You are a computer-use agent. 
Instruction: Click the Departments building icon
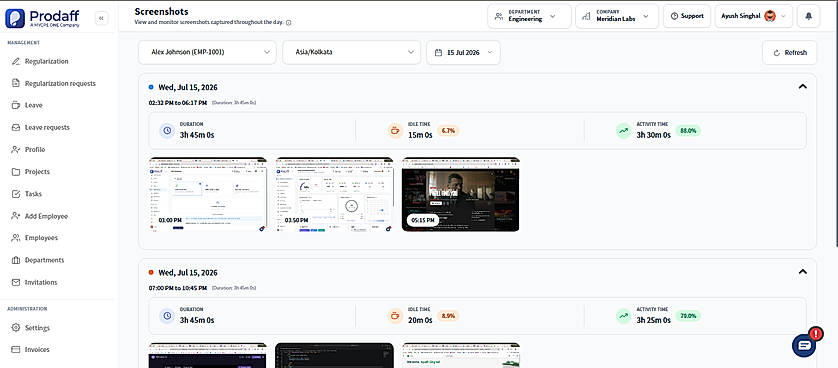click(15, 260)
